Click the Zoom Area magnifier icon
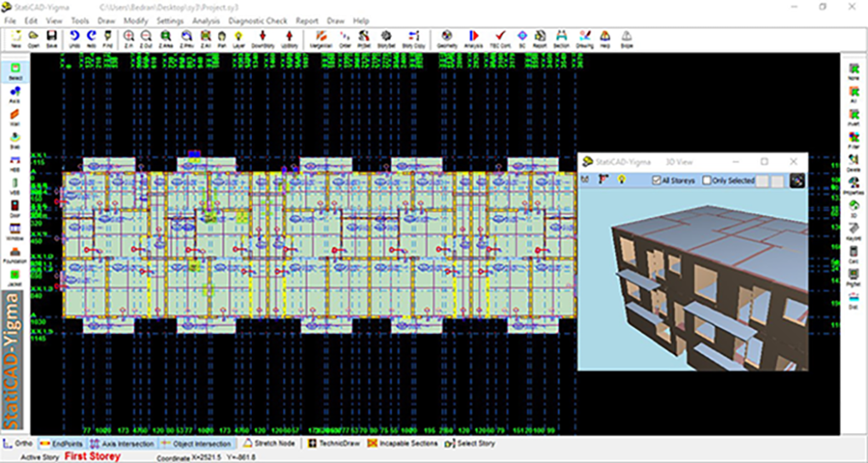Image resolution: width=868 pixels, height=463 pixels. click(166, 38)
